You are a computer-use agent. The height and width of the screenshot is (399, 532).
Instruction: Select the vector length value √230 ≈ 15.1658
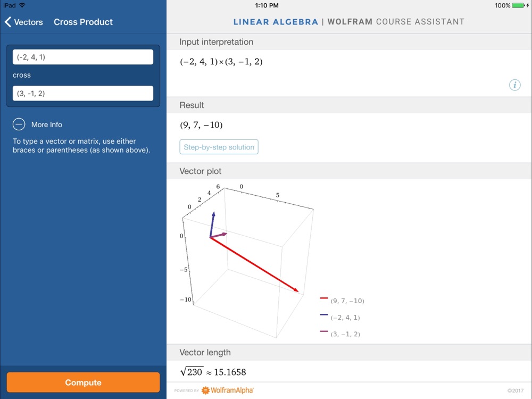tap(213, 372)
